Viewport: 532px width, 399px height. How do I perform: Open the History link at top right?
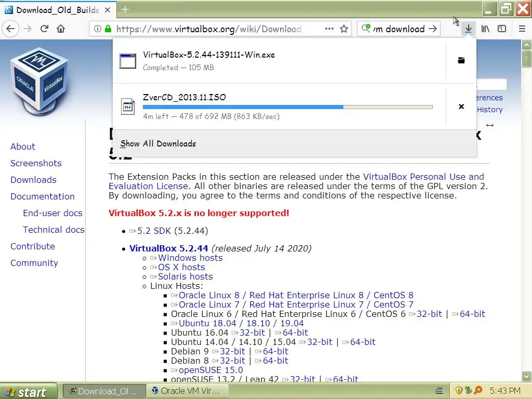pos(489,110)
